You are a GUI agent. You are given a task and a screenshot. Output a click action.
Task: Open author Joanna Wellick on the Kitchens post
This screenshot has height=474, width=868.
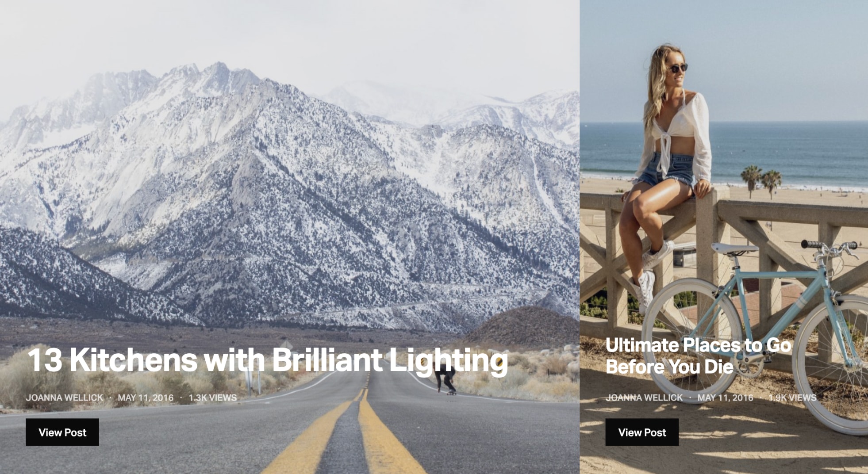point(65,398)
